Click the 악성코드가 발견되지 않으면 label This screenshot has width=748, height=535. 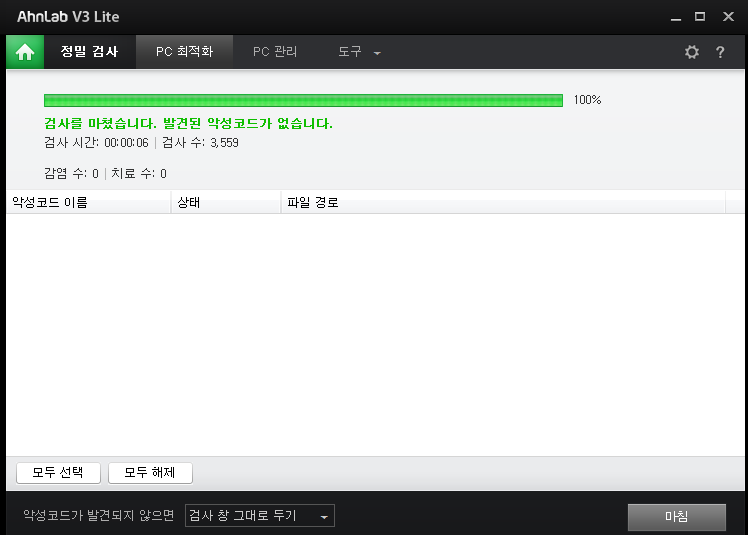coord(99,515)
